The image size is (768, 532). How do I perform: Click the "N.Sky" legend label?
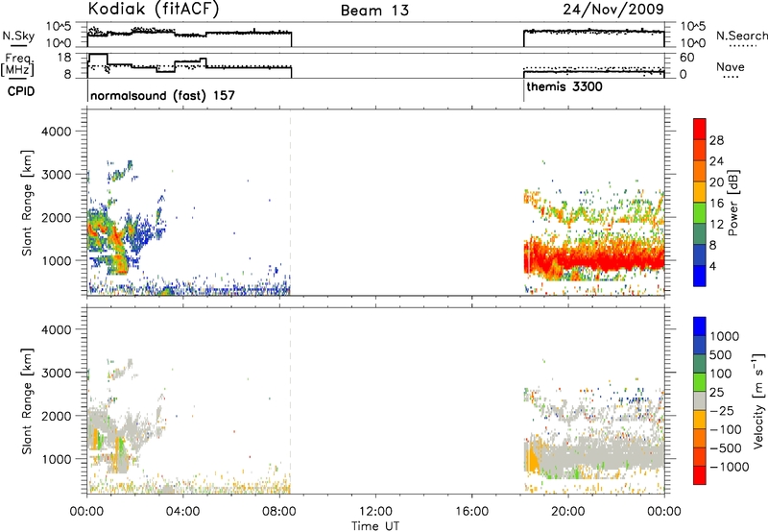18,36
